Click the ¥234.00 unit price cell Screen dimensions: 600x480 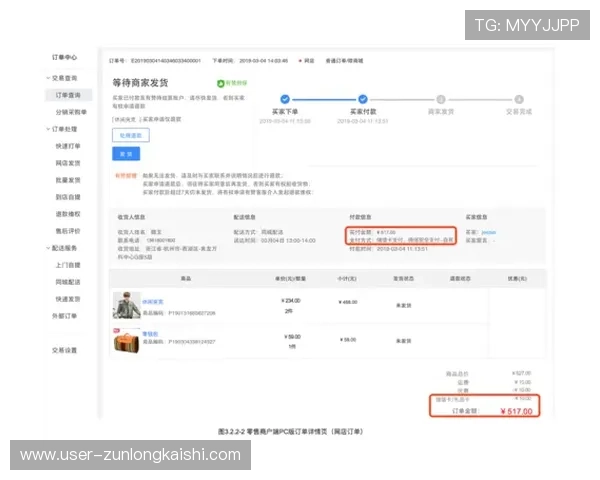[291, 301]
